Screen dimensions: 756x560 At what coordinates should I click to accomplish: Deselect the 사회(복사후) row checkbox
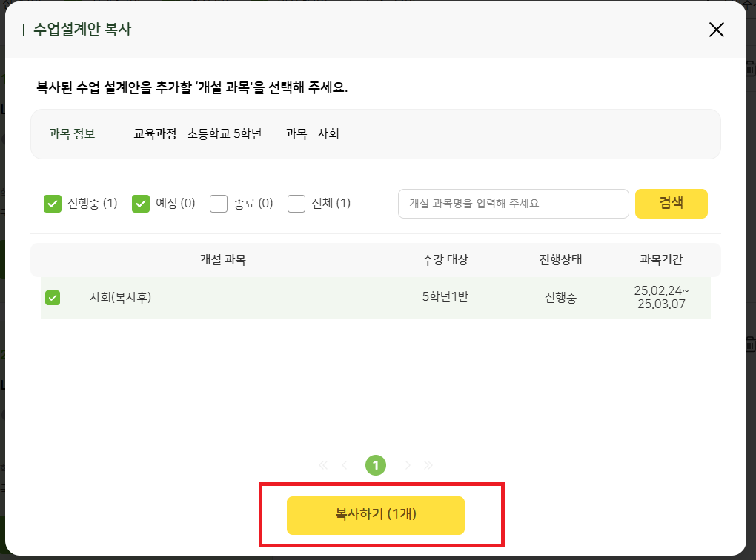point(53,298)
